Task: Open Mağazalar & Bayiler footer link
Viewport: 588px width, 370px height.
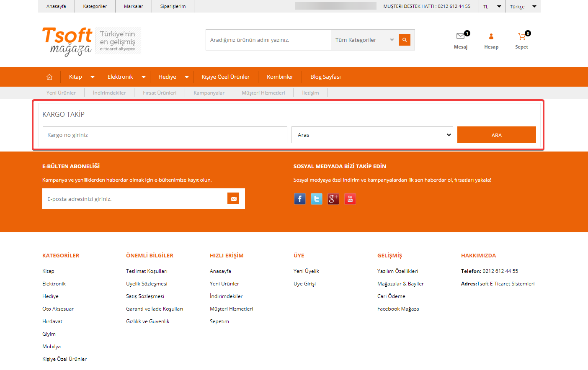Action: point(400,284)
